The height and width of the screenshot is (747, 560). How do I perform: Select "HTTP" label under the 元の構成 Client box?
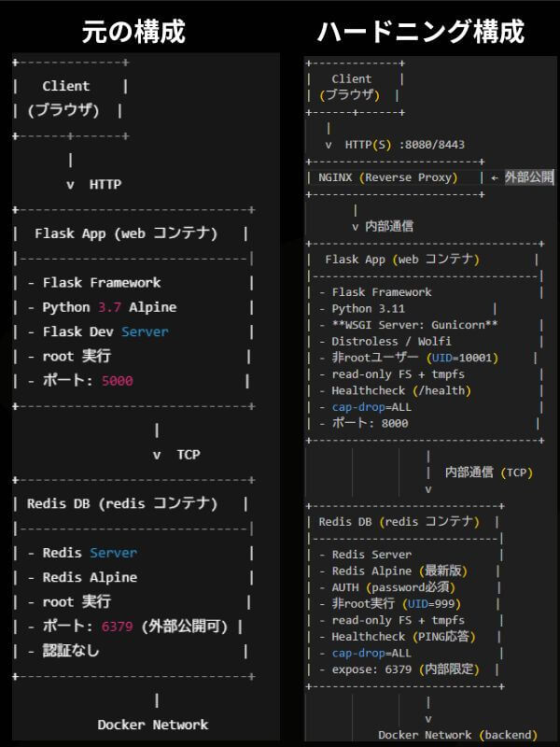[x=105, y=184]
